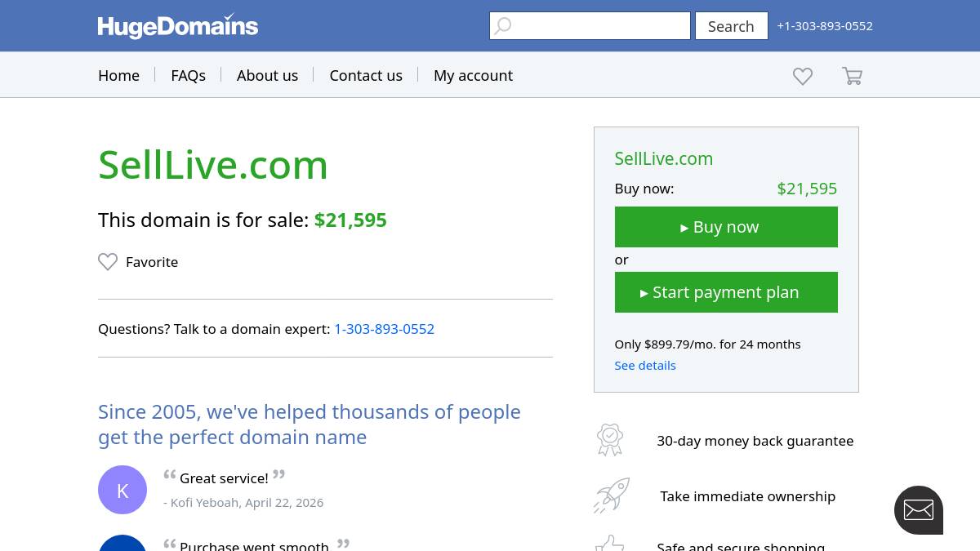Click 'Safe and secure shopping' text

coord(741,545)
